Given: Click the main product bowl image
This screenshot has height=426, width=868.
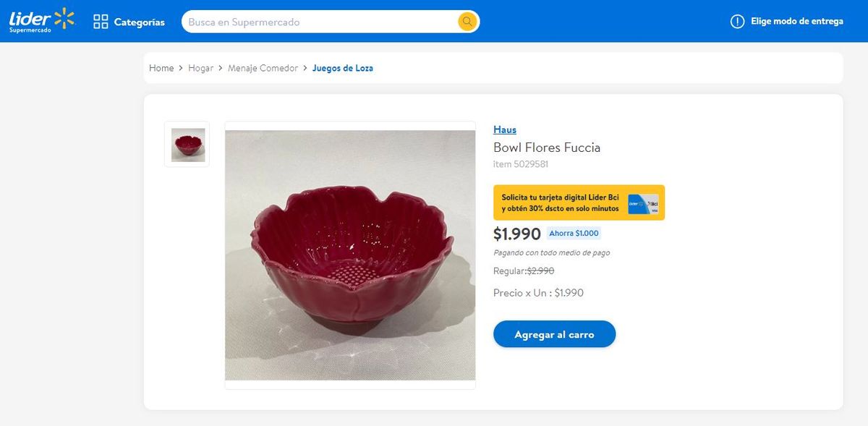Looking at the screenshot, I should [x=350, y=255].
